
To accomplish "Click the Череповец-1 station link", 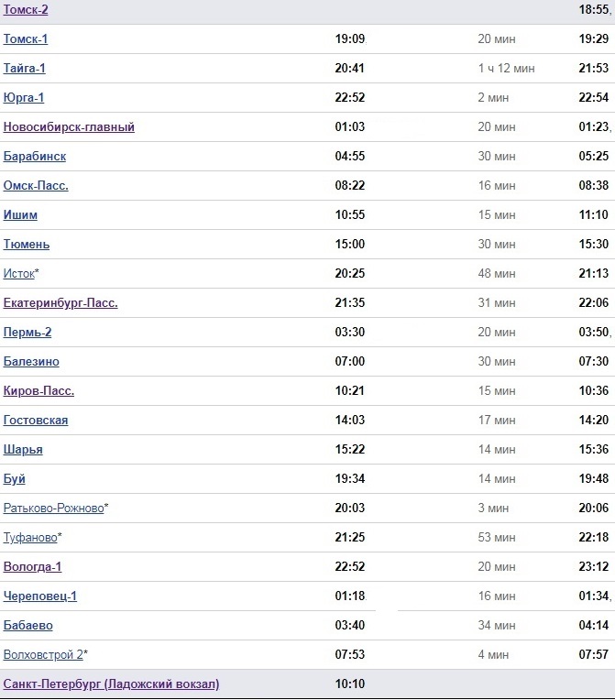I will [40, 596].
